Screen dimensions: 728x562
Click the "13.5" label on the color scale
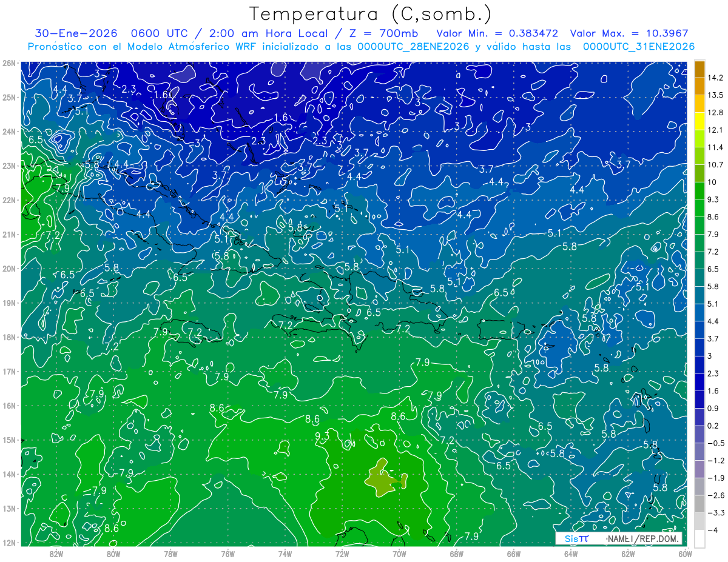[x=716, y=95]
